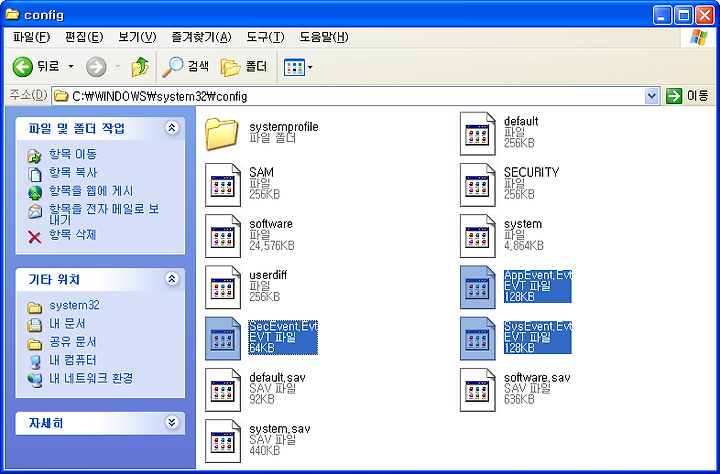Click the 항목을 웹에 게시 link
The width and height of the screenshot is (720, 474).
(x=91, y=191)
